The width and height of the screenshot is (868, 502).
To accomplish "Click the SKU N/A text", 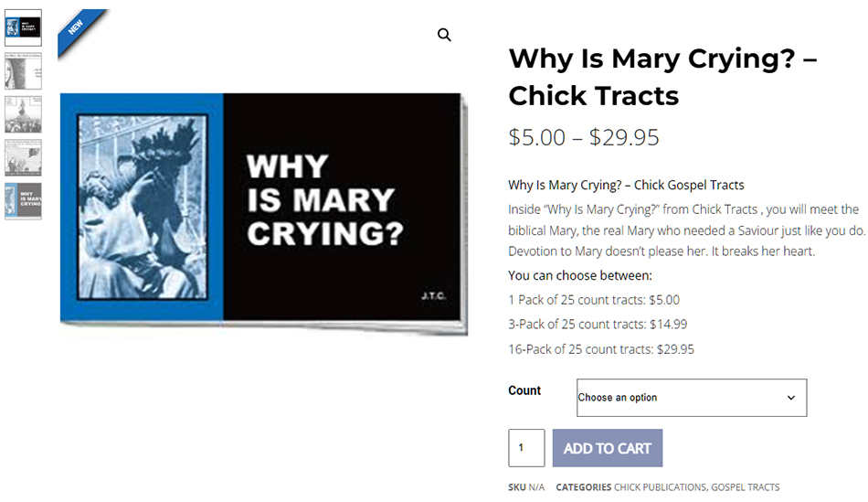I will pyautogui.click(x=526, y=487).
